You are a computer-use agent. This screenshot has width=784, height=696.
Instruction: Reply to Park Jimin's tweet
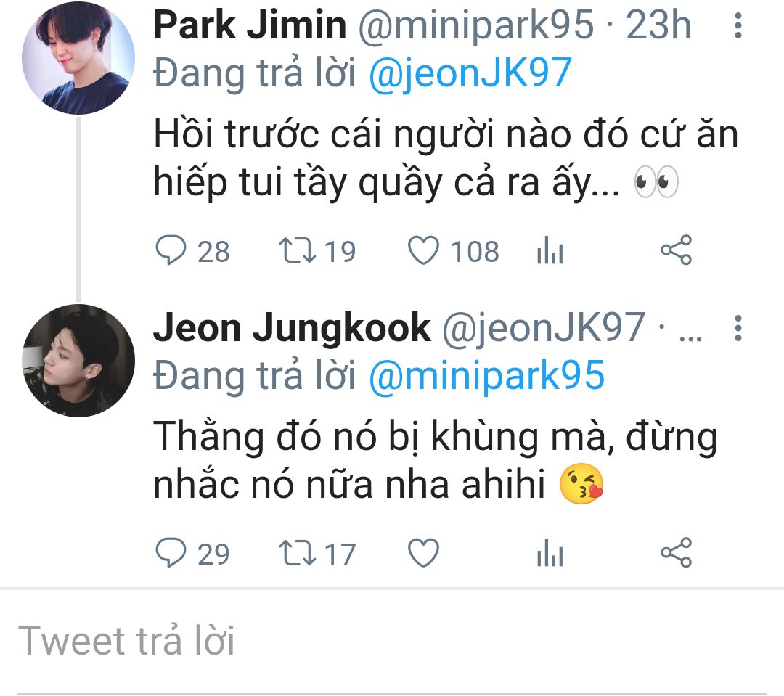171,251
